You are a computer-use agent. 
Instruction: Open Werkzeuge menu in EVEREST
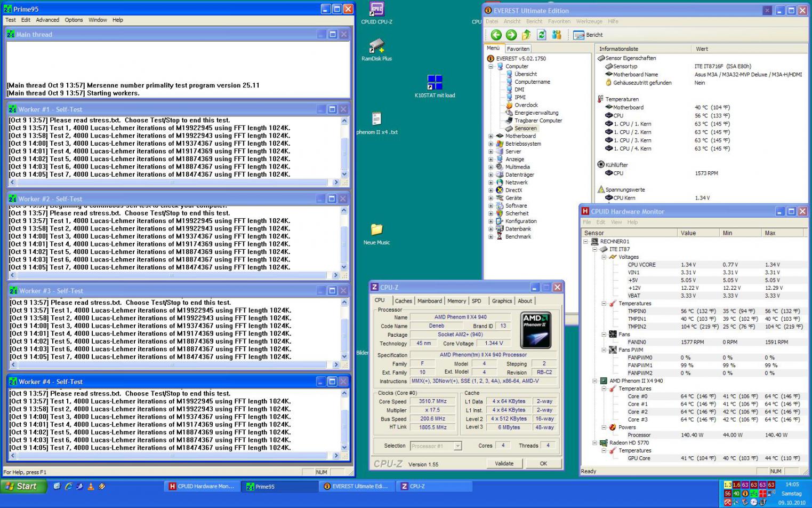click(x=589, y=21)
